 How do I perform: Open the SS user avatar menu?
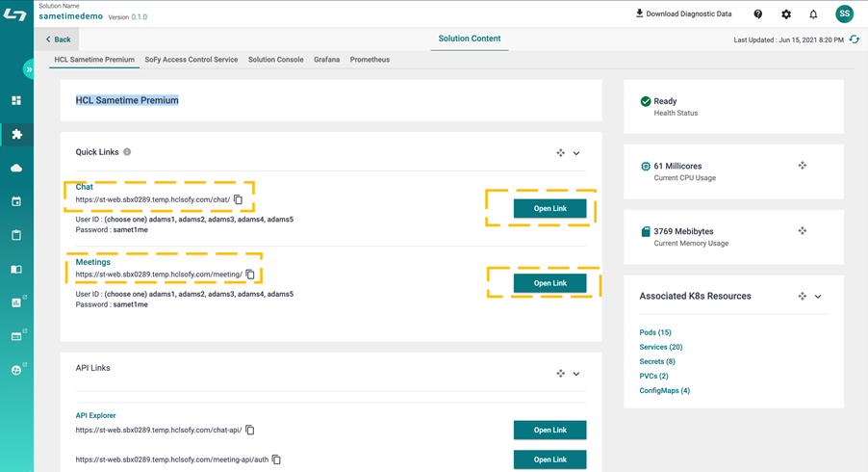844,13
